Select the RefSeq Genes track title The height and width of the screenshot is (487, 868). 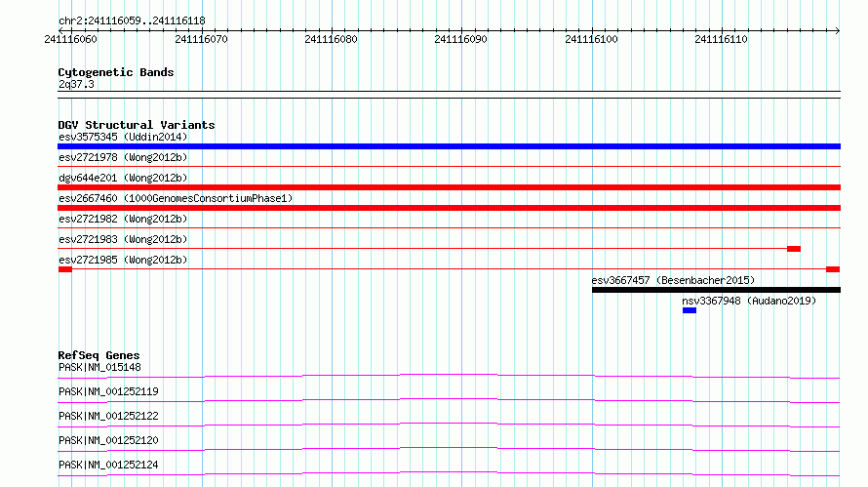99,355
